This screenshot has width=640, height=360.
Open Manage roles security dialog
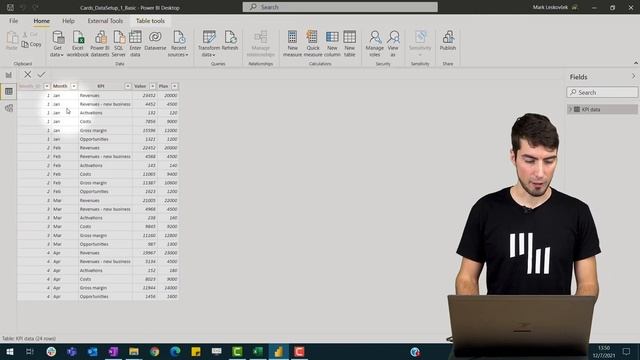click(375, 43)
